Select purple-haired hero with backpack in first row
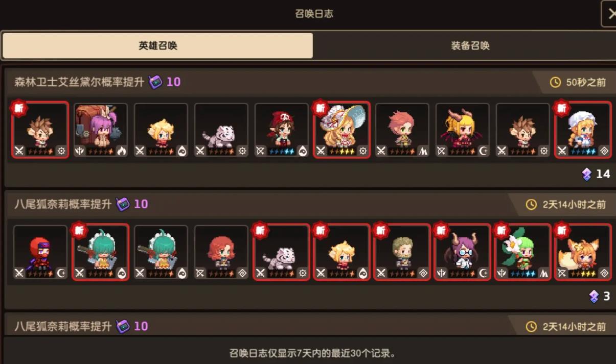Viewport: 616px width, 364px height. [101, 130]
